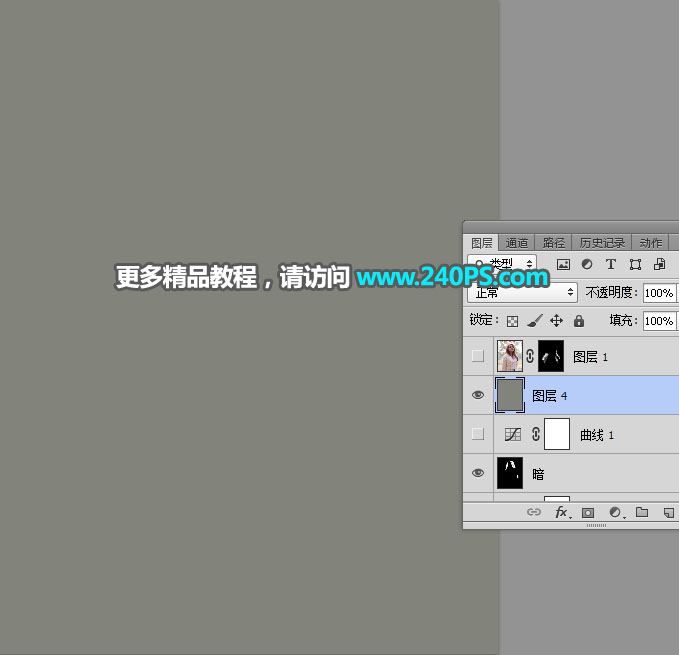
Task: Click mask link icon on 曲线 1
Action: pyautogui.click(x=536, y=434)
